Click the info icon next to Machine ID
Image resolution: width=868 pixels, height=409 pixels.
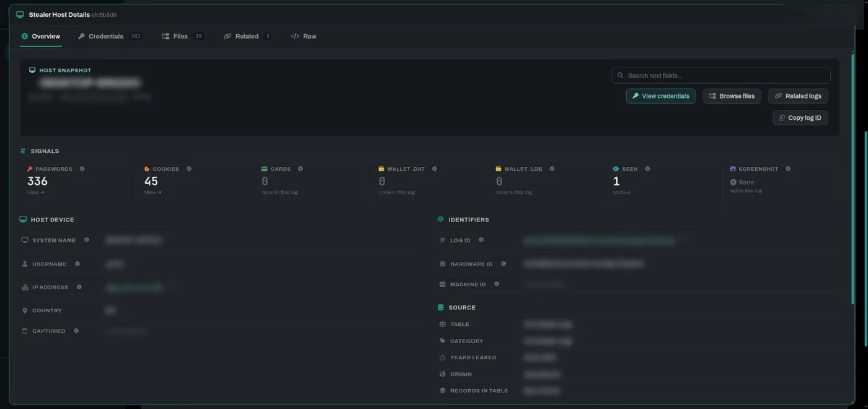[x=497, y=284]
